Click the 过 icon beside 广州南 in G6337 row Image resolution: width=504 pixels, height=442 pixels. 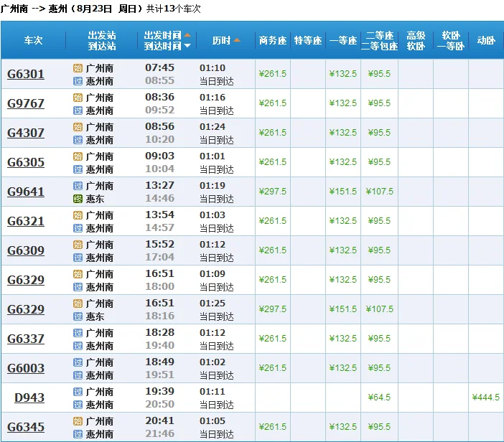[x=78, y=333]
